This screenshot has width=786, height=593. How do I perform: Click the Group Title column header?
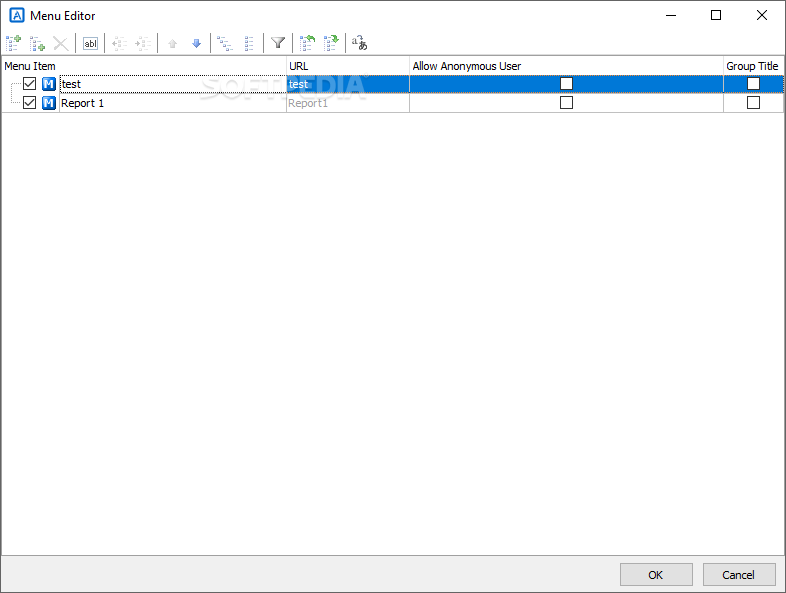point(753,66)
